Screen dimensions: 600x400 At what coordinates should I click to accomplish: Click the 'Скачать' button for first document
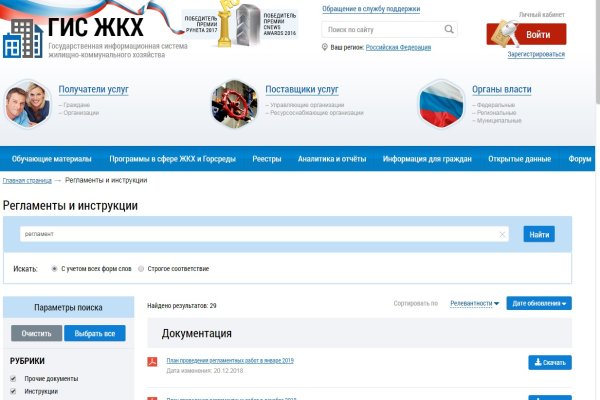pos(549,362)
